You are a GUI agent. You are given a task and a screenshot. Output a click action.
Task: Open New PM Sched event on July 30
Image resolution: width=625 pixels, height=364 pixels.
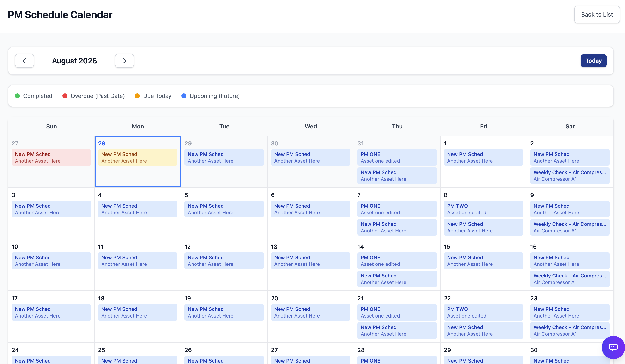coord(310,157)
